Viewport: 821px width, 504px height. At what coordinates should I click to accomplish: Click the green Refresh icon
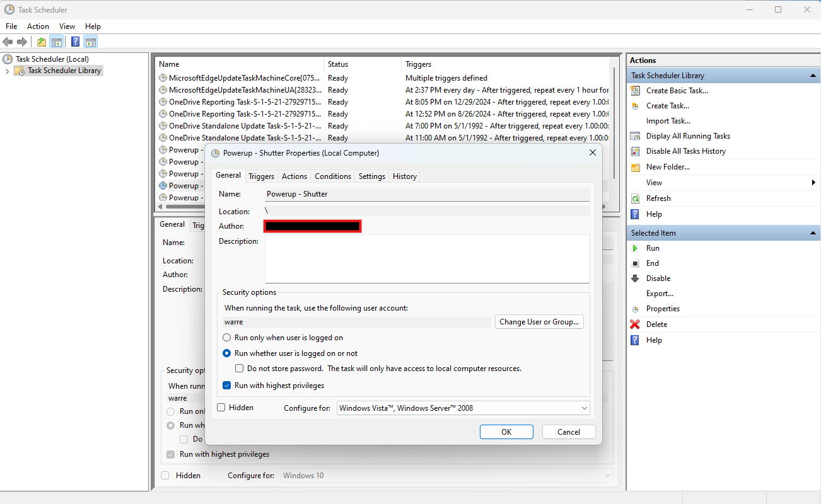[x=635, y=198]
